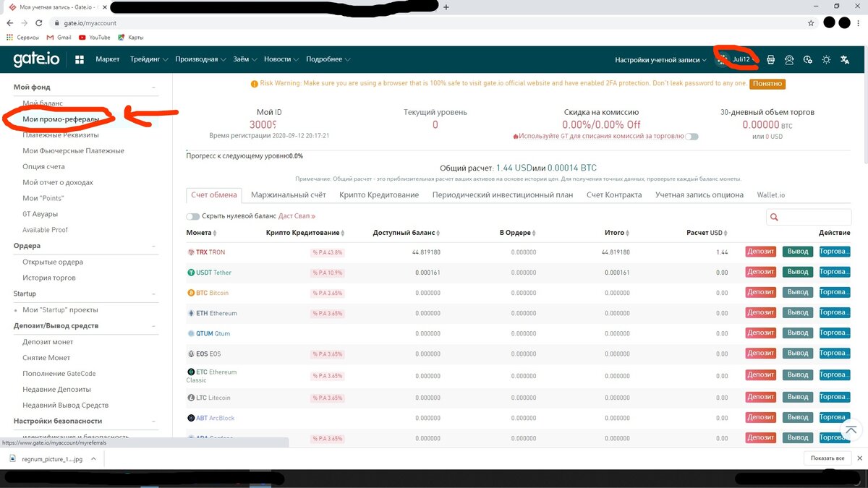Viewport: 868px width, 488px height.
Task: Click Торговать button for BTC Bitcoin
Action: [x=835, y=293]
